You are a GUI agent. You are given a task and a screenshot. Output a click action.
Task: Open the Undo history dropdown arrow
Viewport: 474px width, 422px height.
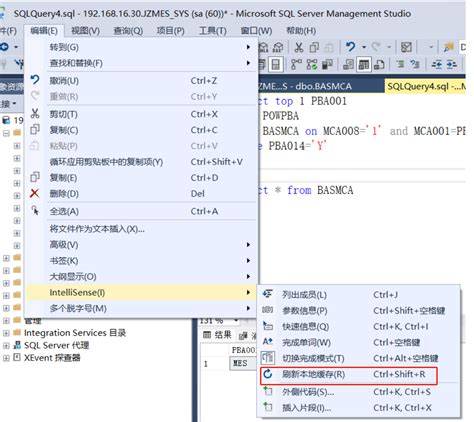coord(364,47)
